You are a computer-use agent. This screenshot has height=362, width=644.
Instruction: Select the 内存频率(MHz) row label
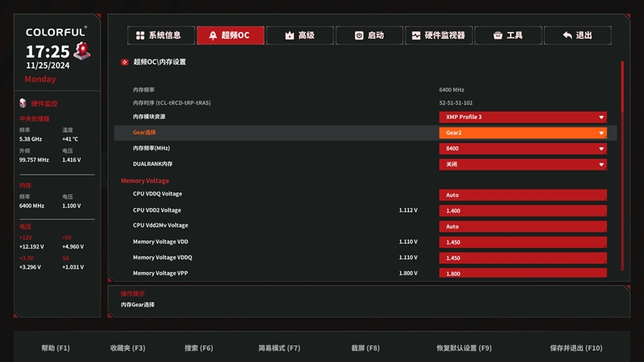151,148
